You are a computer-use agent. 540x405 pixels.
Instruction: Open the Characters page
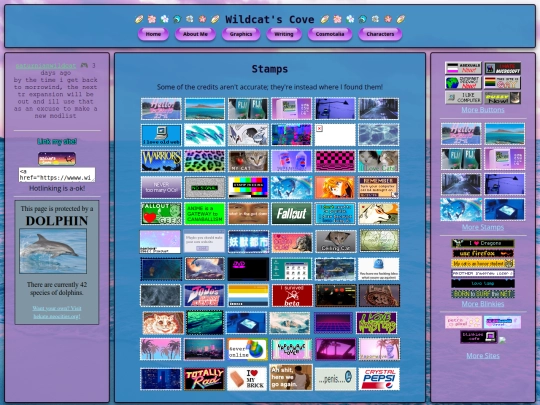click(x=380, y=34)
